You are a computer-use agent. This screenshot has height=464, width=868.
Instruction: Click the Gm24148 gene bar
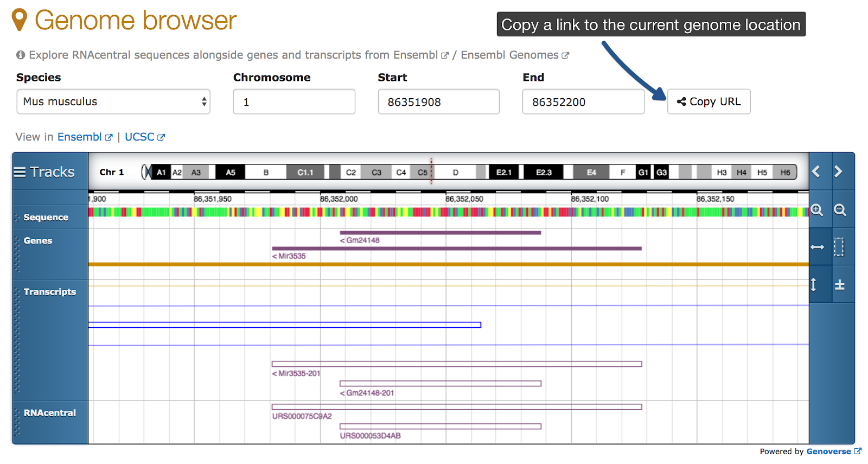[440, 233]
